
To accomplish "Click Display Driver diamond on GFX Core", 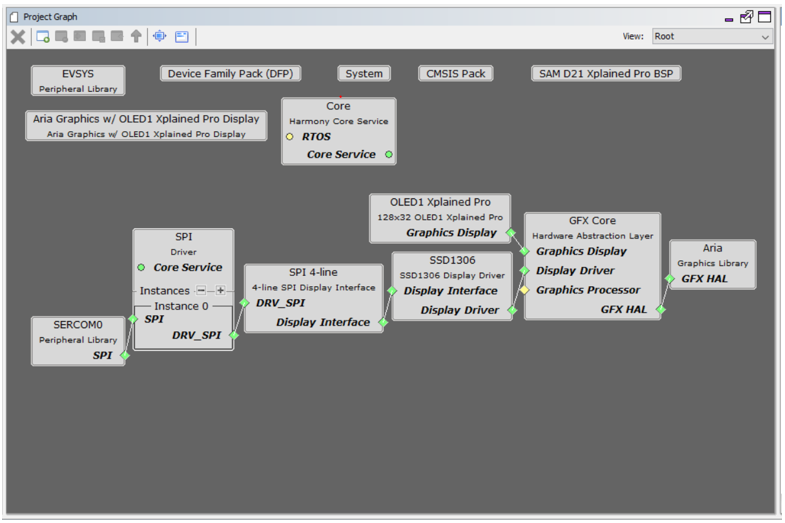I will click(525, 271).
